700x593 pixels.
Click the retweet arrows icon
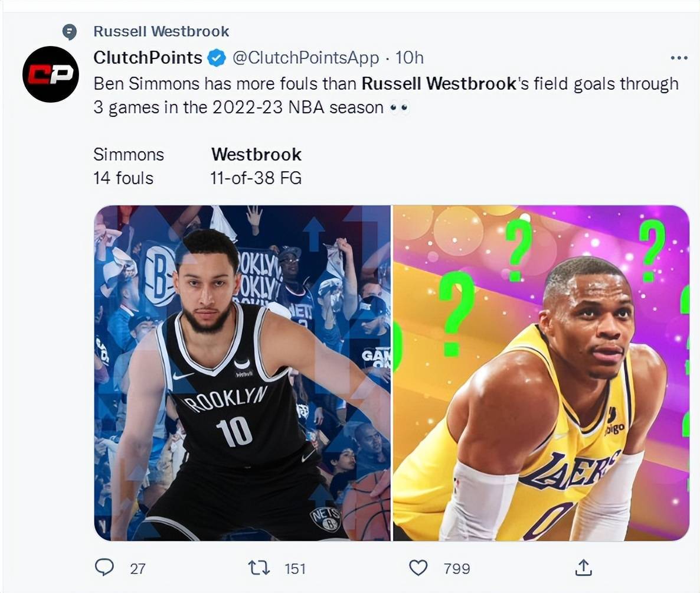tap(259, 568)
